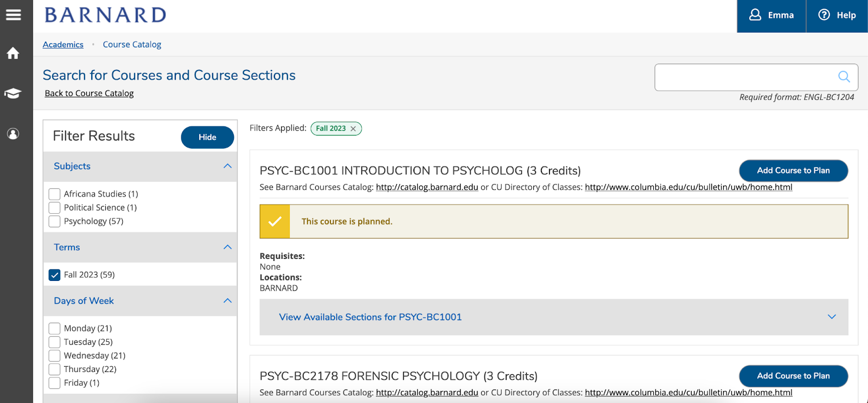Screen dimensions: 868x403
Task: Remove the Fall 2023 filter chip
Action: pyautogui.click(x=353, y=129)
